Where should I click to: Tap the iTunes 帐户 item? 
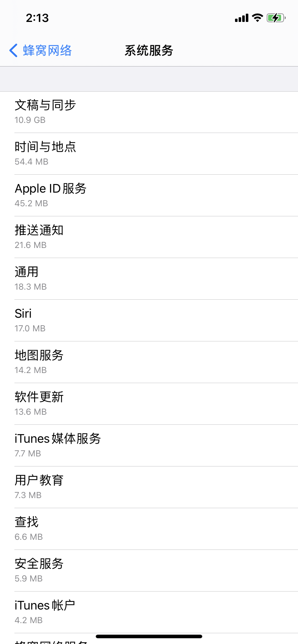coord(149,612)
